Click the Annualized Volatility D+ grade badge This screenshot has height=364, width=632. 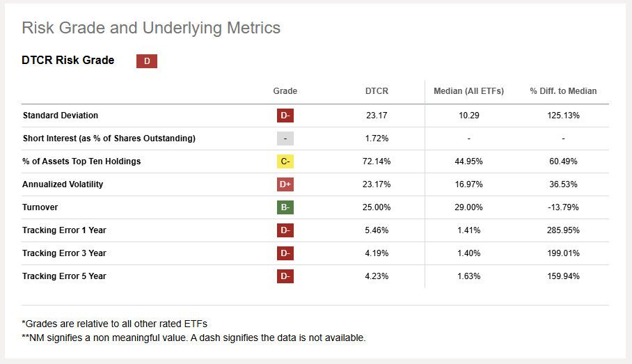click(285, 184)
